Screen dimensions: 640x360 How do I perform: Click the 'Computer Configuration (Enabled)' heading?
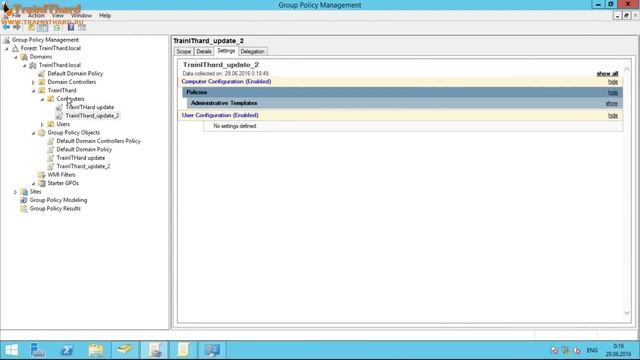pos(226,82)
